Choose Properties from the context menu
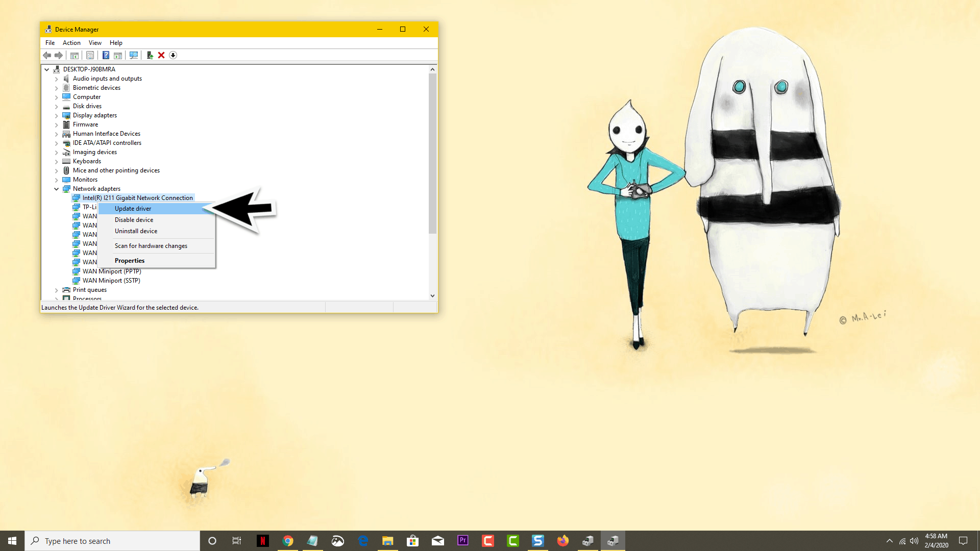This screenshot has height=551, width=980. 156,261
